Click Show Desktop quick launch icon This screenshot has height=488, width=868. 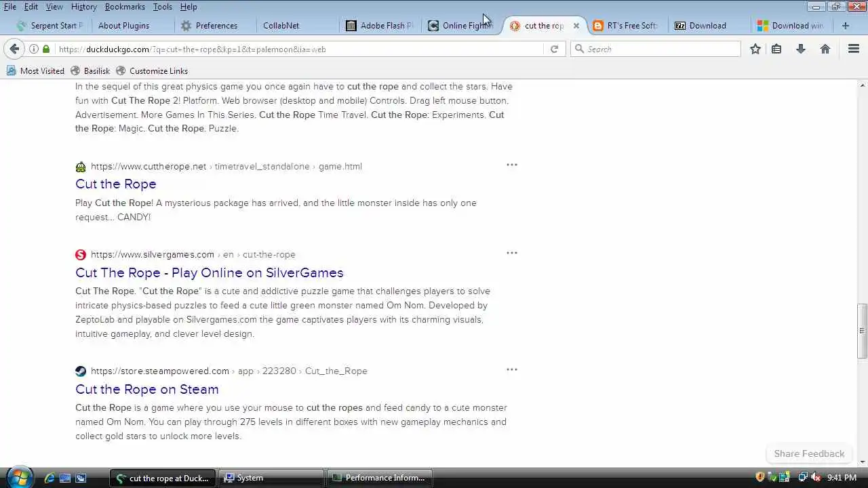coord(65,478)
